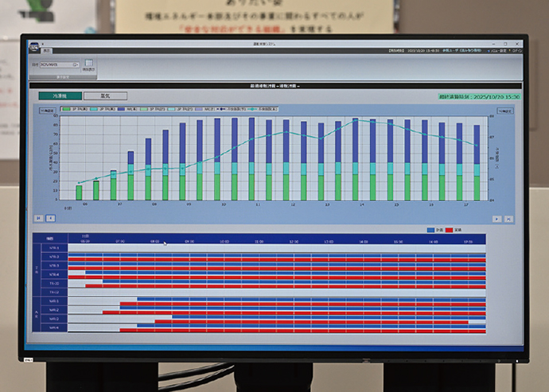Open left Y-axis settings button

pos(47,111)
